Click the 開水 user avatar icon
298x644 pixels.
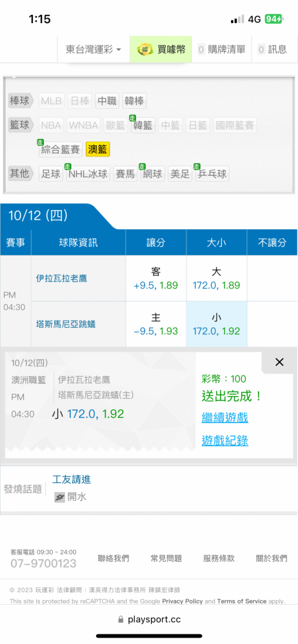pos(60,497)
